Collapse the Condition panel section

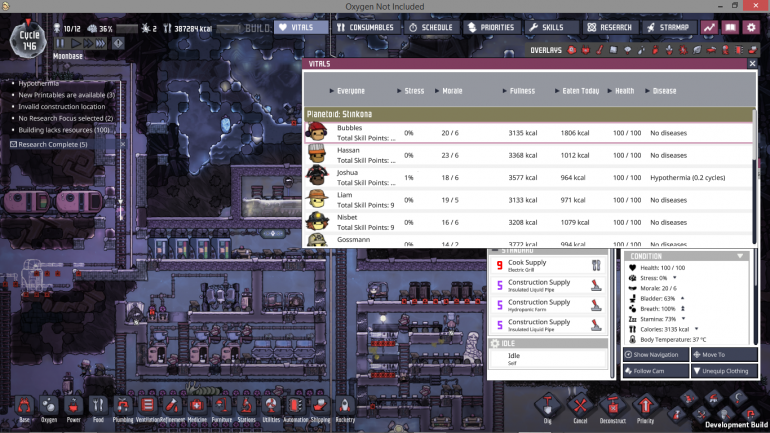tap(740, 256)
